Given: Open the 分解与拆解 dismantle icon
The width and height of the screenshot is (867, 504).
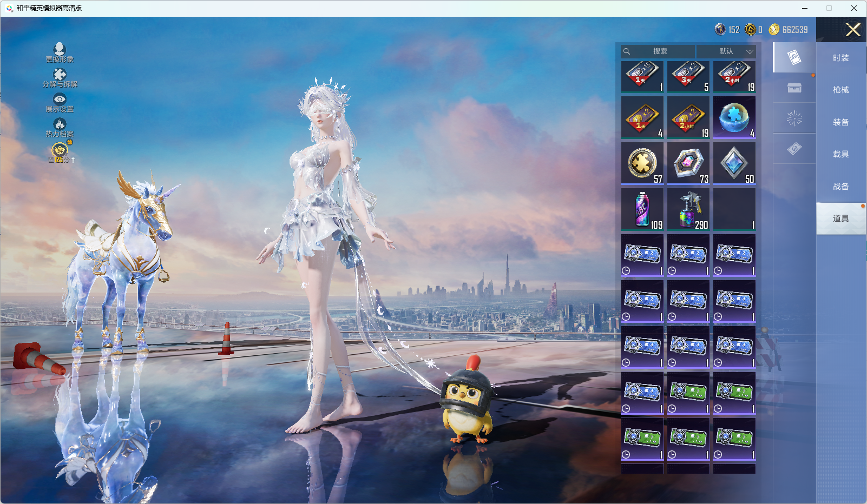Looking at the screenshot, I should pyautogui.click(x=60, y=78).
